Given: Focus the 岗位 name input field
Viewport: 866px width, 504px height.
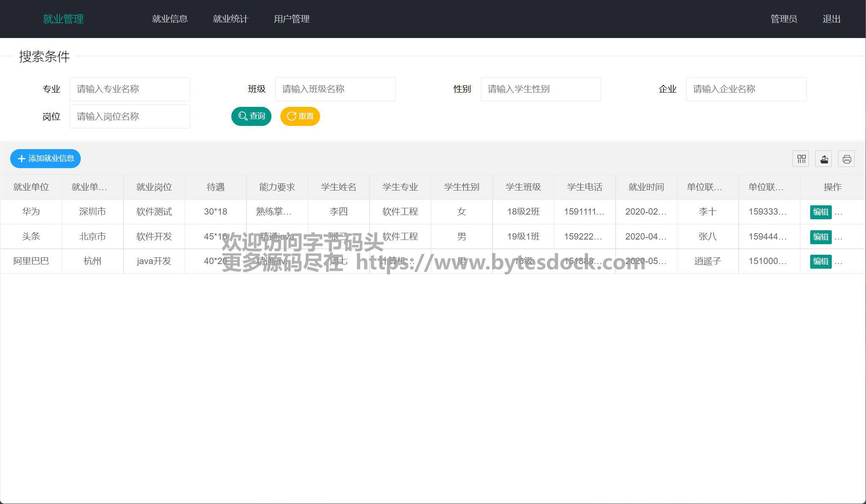Looking at the screenshot, I should [130, 117].
